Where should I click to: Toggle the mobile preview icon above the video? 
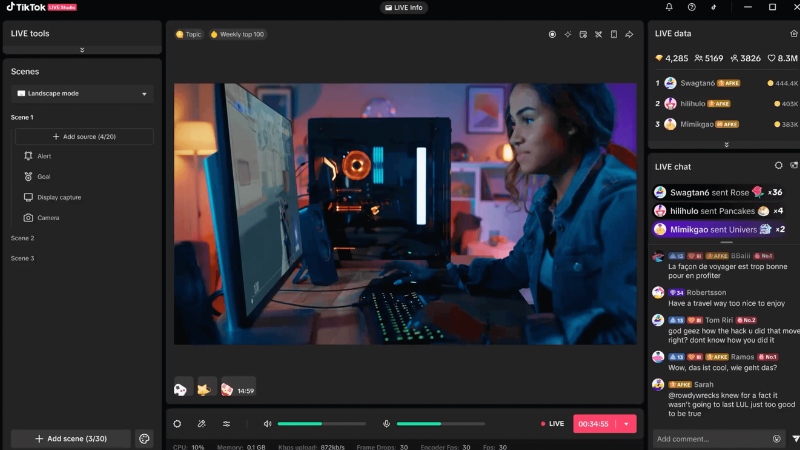pos(613,34)
